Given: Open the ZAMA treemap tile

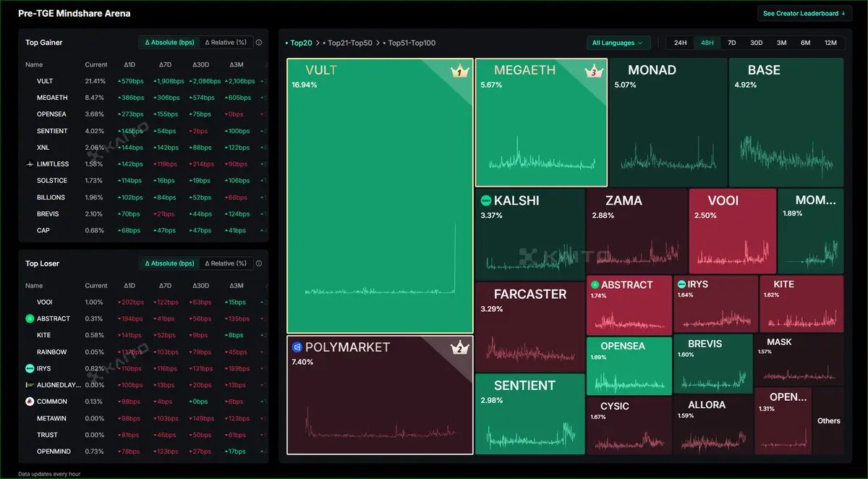Looking at the screenshot, I should click(x=637, y=232).
